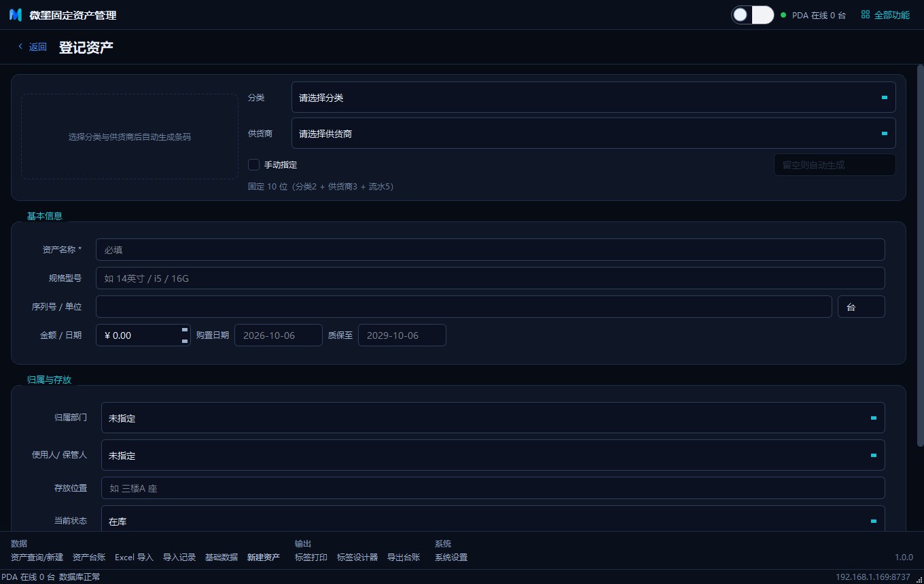The image size is (924, 584).
Task: Click into the 规格型号 input
Action: click(491, 278)
